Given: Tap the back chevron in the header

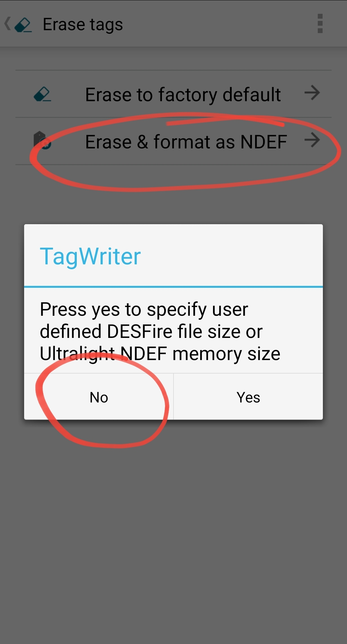Looking at the screenshot, I should click(7, 24).
